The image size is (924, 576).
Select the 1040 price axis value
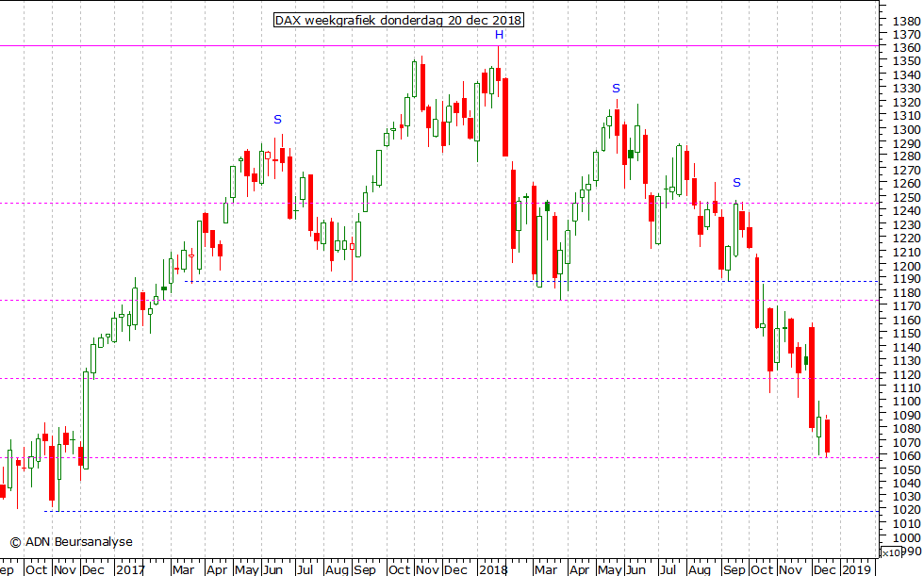click(906, 483)
